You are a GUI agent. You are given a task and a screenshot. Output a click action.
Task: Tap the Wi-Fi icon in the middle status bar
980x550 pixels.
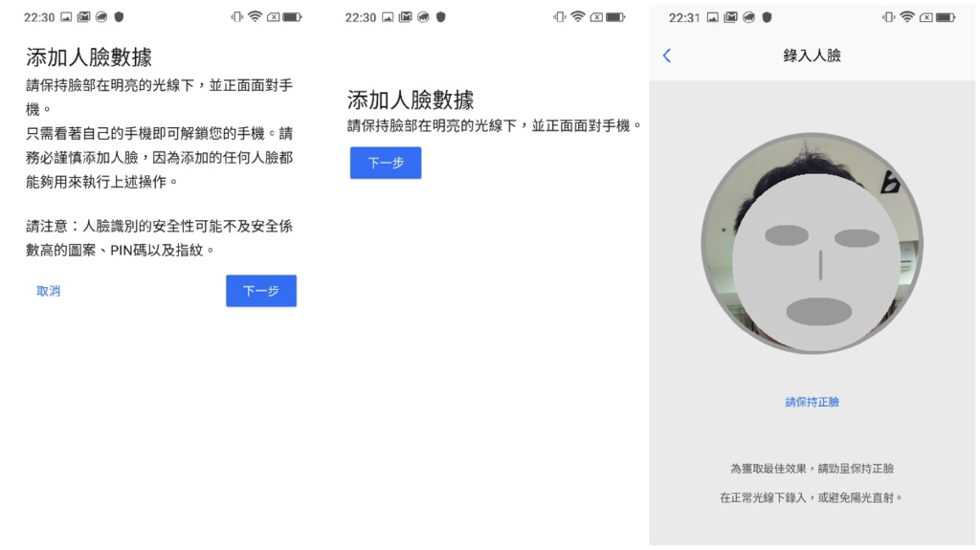click(x=577, y=17)
